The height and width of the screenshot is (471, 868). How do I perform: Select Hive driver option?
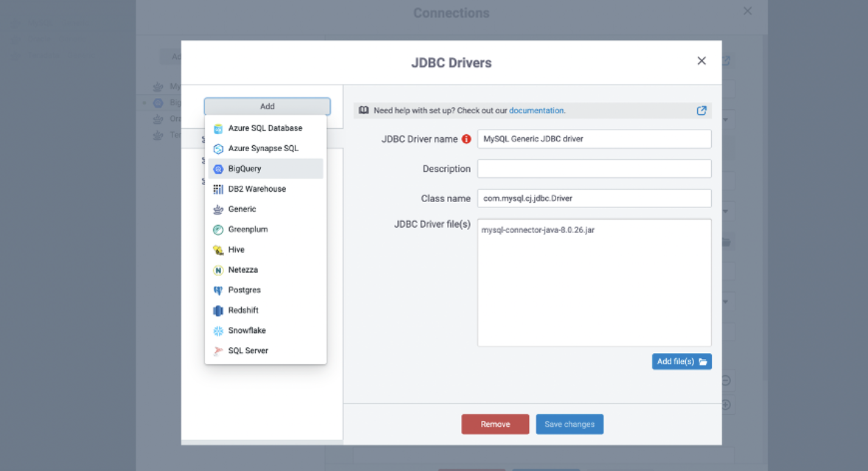pos(266,250)
